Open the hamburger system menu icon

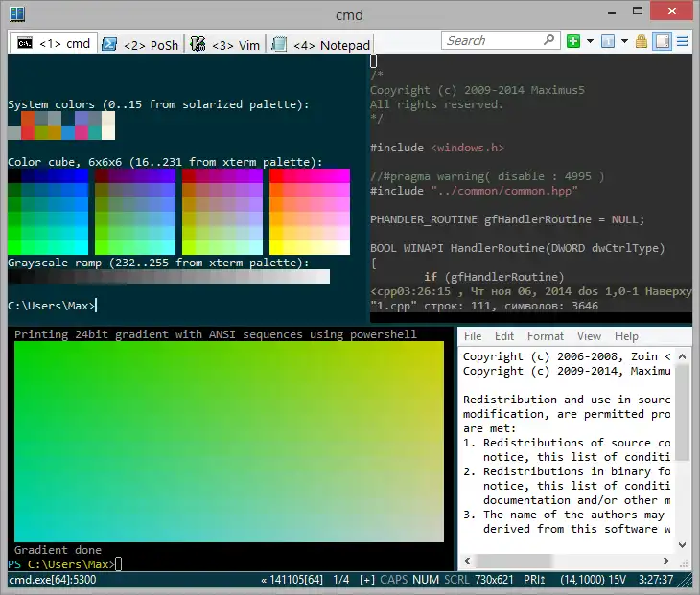tap(682, 41)
